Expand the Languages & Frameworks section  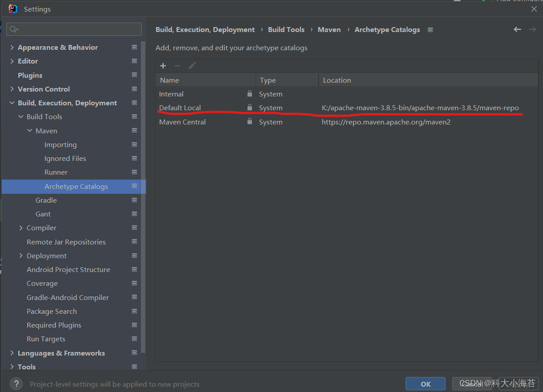(x=12, y=353)
